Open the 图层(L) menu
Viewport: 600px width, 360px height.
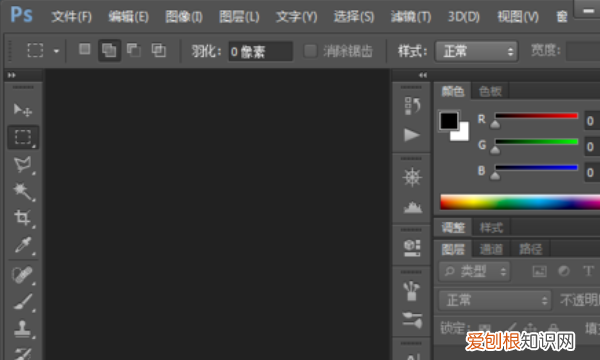(239, 16)
